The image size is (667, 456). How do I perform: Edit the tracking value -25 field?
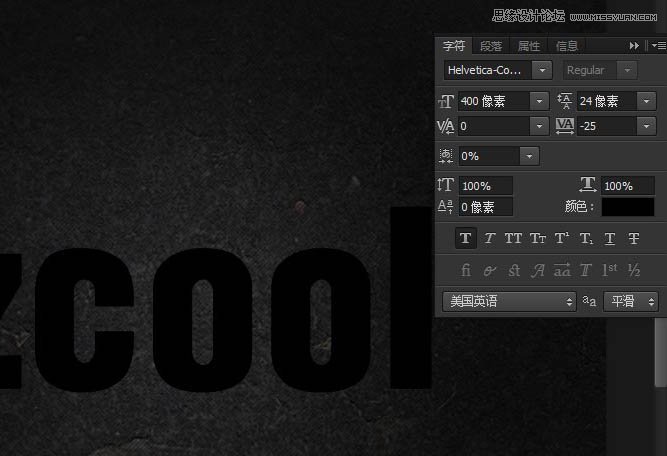click(607, 126)
